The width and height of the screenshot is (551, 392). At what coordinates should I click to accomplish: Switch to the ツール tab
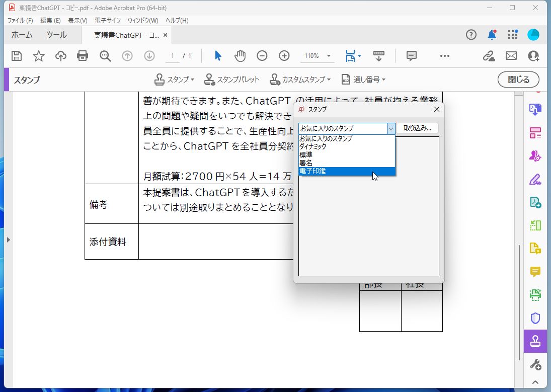[x=56, y=35]
